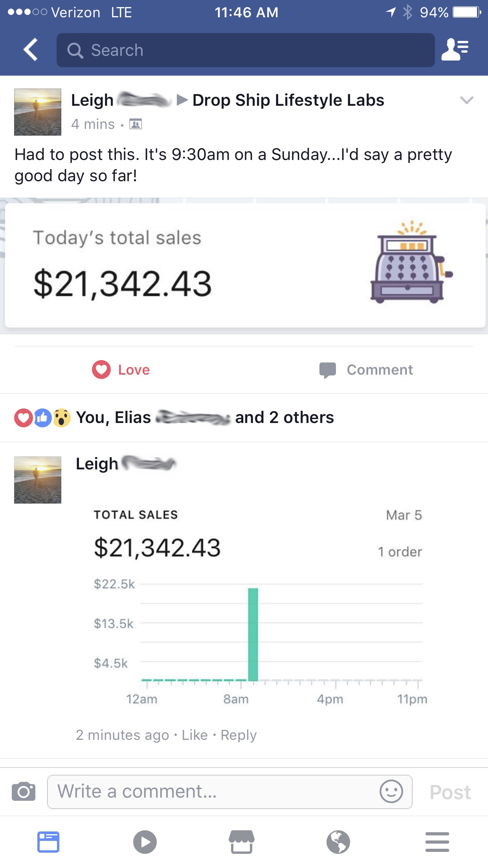Tap the Post button to submit comment
The image size is (488, 868).
click(450, 792)
